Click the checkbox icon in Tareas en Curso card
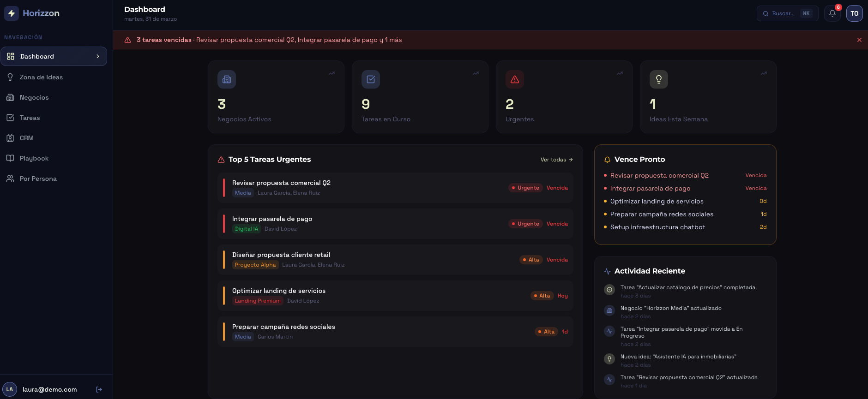 (x=371, y=79)
